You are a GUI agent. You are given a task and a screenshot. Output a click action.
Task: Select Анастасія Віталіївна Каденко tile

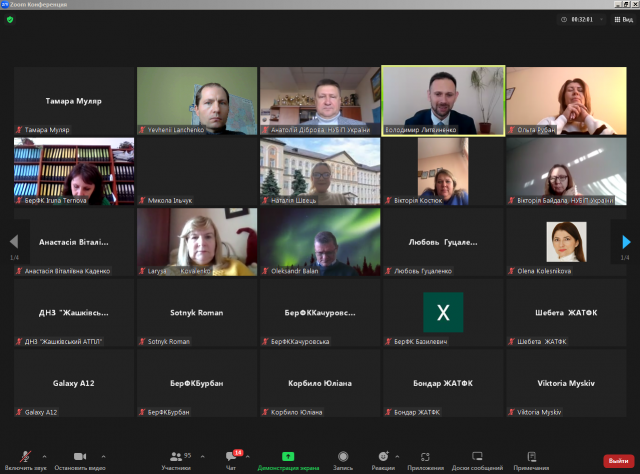click(74, 242)
